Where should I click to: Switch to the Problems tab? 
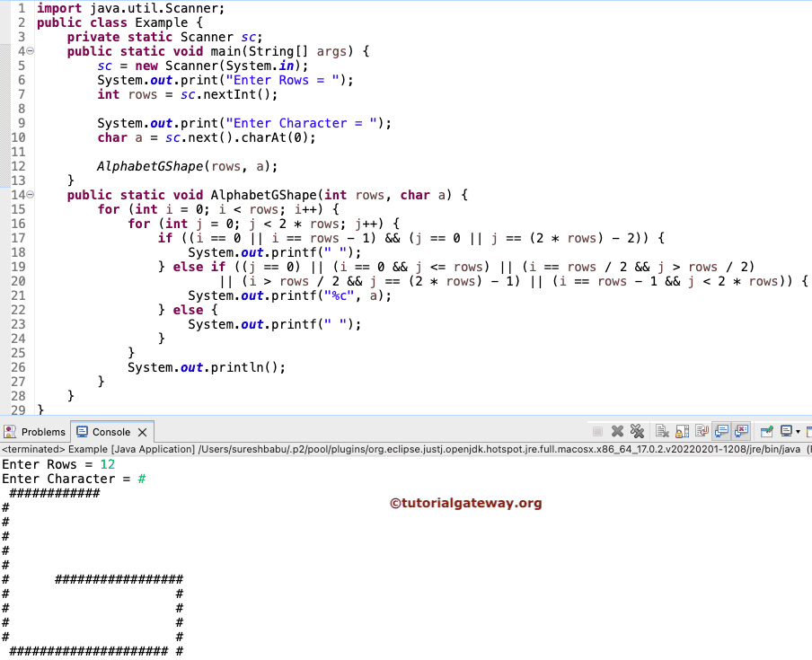[35, 432]
